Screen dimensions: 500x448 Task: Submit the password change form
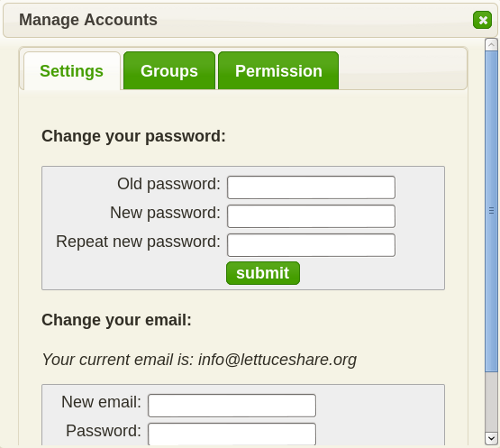click(x=263, y=273)
